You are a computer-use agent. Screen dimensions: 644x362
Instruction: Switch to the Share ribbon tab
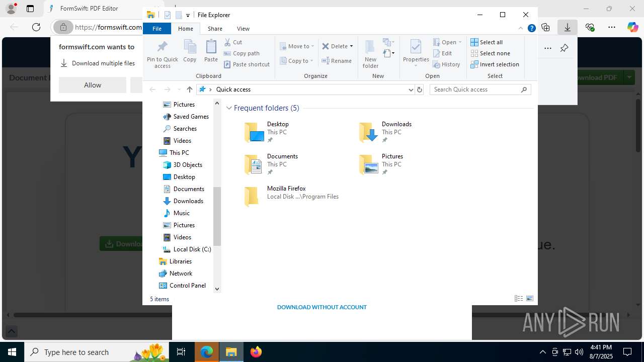[x=215, y=29]
